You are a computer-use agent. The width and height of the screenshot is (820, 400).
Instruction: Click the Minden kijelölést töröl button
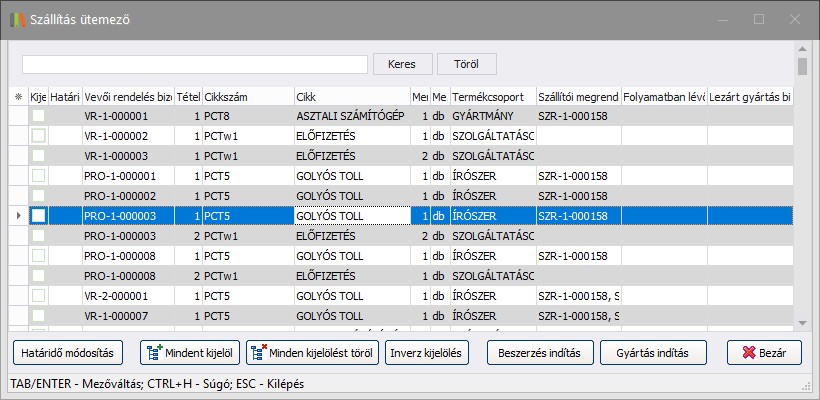(x=312, y=352)
